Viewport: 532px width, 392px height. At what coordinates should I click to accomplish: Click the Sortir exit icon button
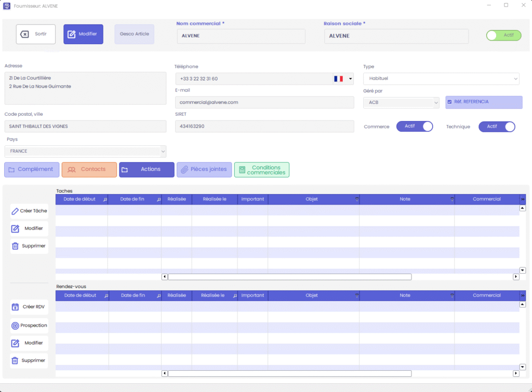(24, 34)
